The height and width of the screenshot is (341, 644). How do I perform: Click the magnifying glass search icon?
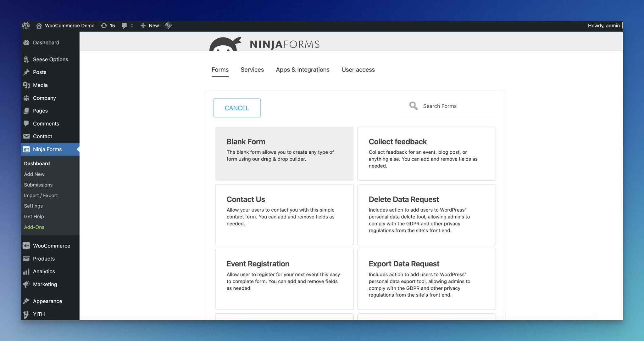414,106
